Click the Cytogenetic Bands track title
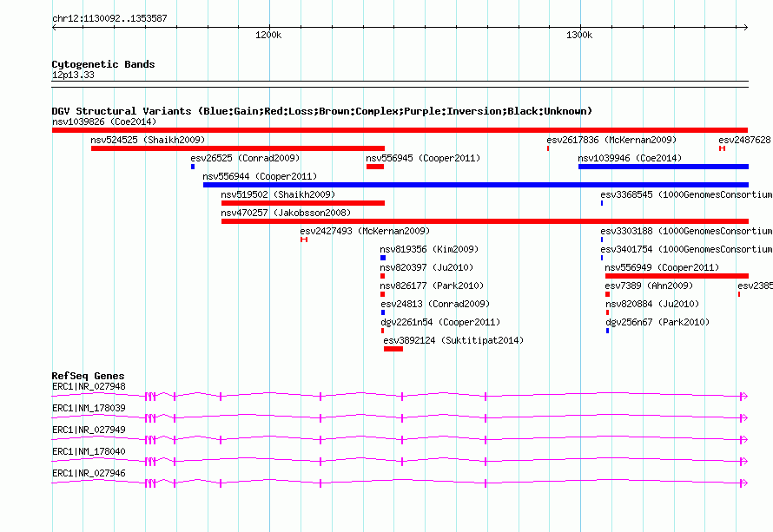The height and width of the screenshot is (532, 773). (103, 64)
